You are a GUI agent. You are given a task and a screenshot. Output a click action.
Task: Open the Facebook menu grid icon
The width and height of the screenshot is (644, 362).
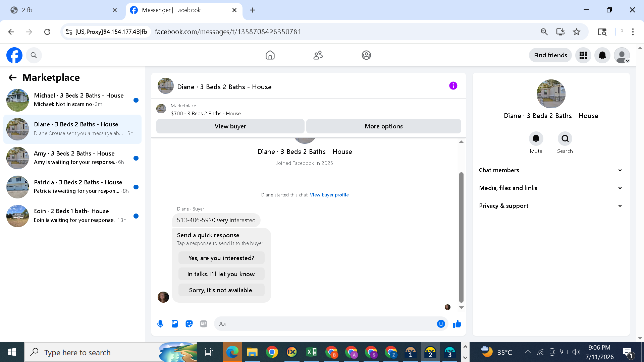[583, 55]
